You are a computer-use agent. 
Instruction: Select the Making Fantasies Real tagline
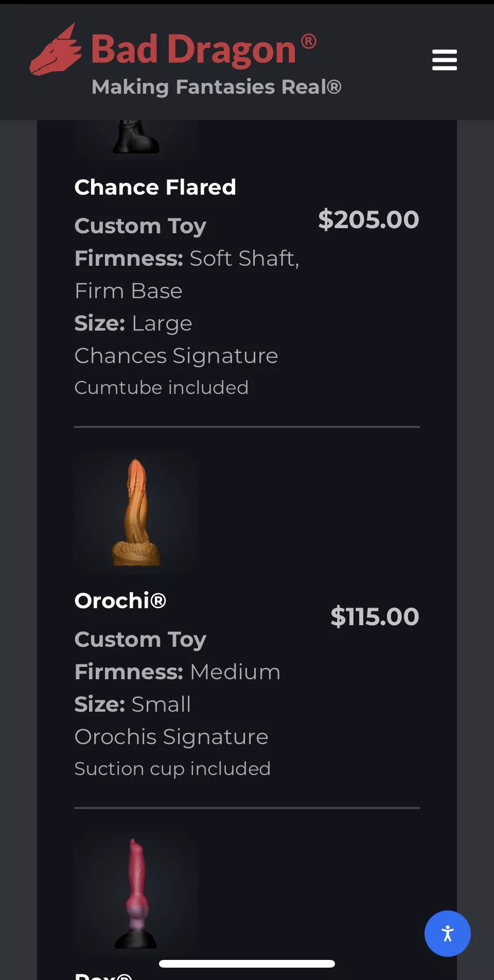[217, 87]
